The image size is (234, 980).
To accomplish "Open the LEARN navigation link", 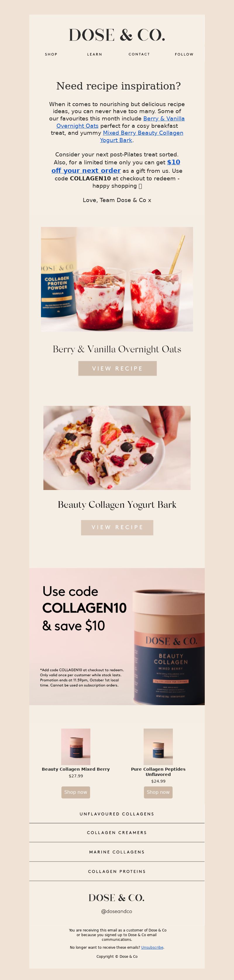I will pyautogui.click(x=94, y=54).
